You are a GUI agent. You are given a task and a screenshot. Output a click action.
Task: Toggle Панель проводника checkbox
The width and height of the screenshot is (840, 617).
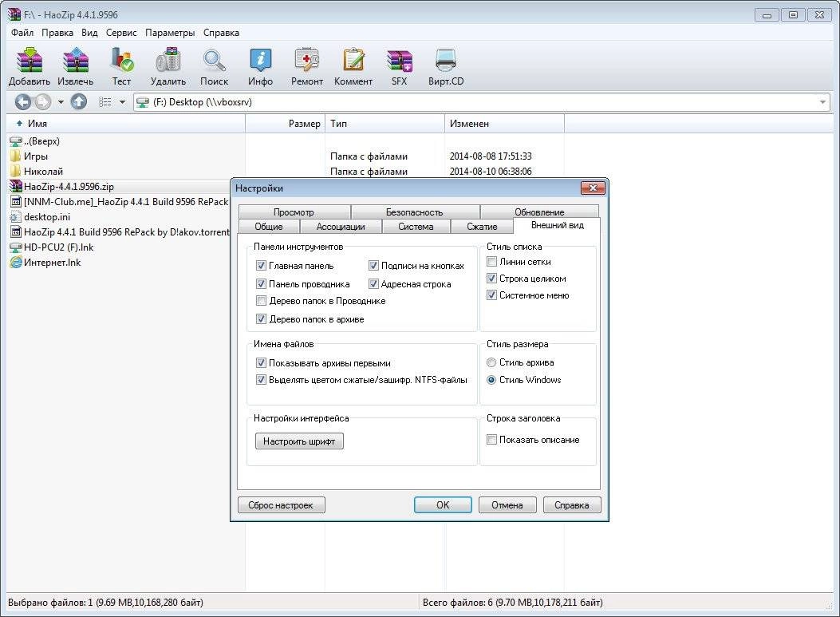[261, 283]
